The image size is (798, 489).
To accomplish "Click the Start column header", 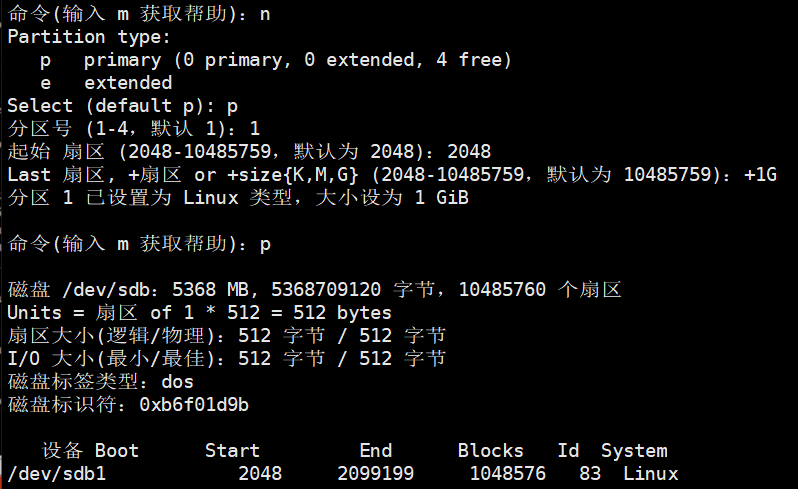I will [232, 450].
